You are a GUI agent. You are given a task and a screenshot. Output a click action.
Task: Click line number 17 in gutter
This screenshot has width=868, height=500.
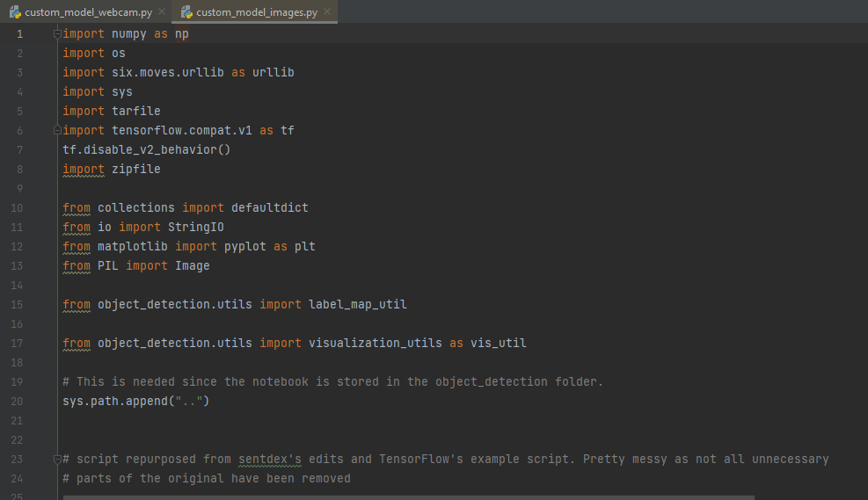(x=18, y=344)
